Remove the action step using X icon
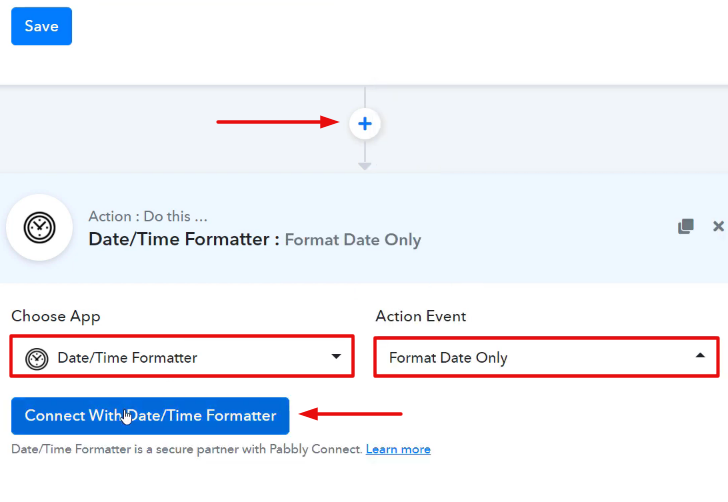The width and height of the screenshot is (728, 502). coord(718,226)
